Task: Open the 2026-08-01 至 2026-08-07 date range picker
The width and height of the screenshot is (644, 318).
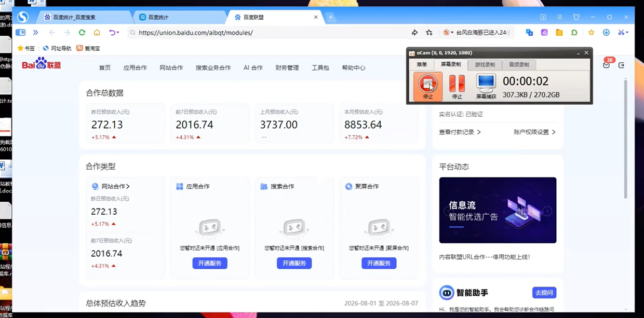Action: point(381,303)
